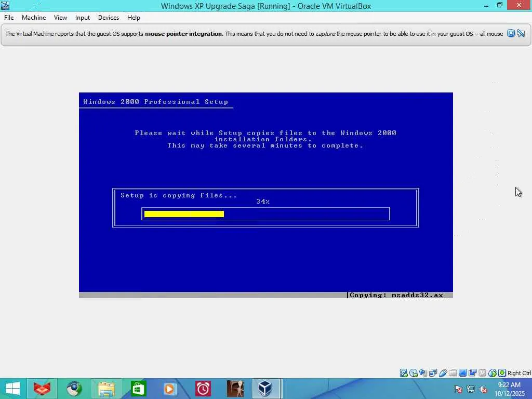Open the Input menu

coord(83,18)
